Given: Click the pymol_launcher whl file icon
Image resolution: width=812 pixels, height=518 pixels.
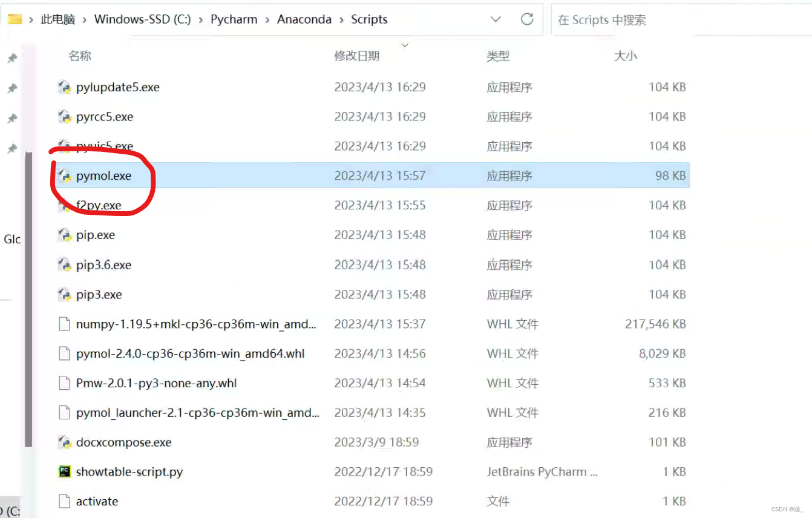Looking at the screenshot, I should [x=64, y=413].
